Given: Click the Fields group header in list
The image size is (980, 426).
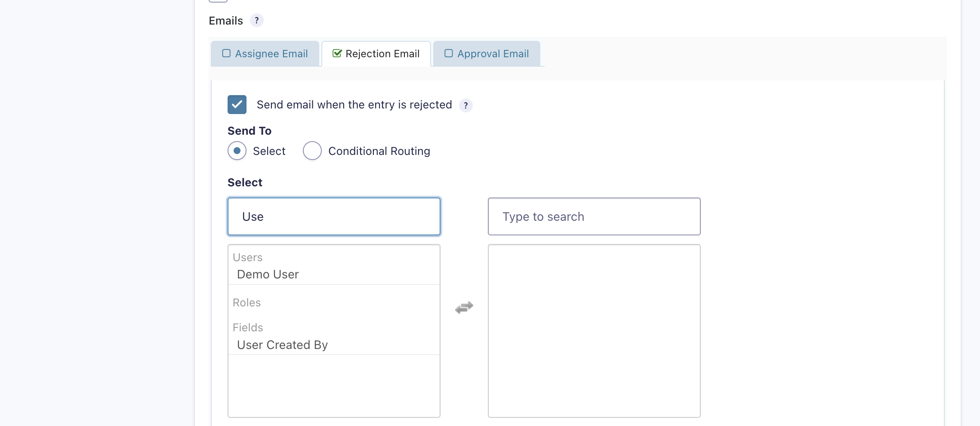Looking at the screenshot, I should click(x=248, y=327).
